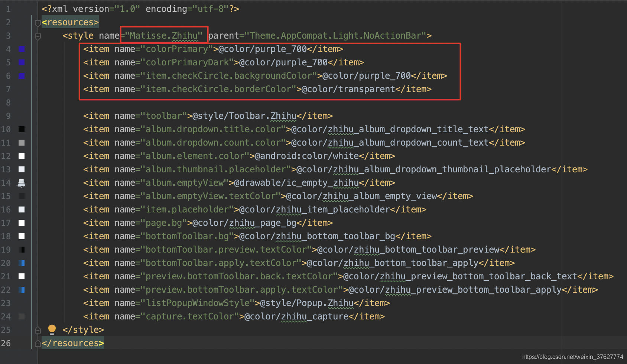Click line number 26 in the gutter
The image size is (627, 364).
pyautogui.click(x=6, y=343)
